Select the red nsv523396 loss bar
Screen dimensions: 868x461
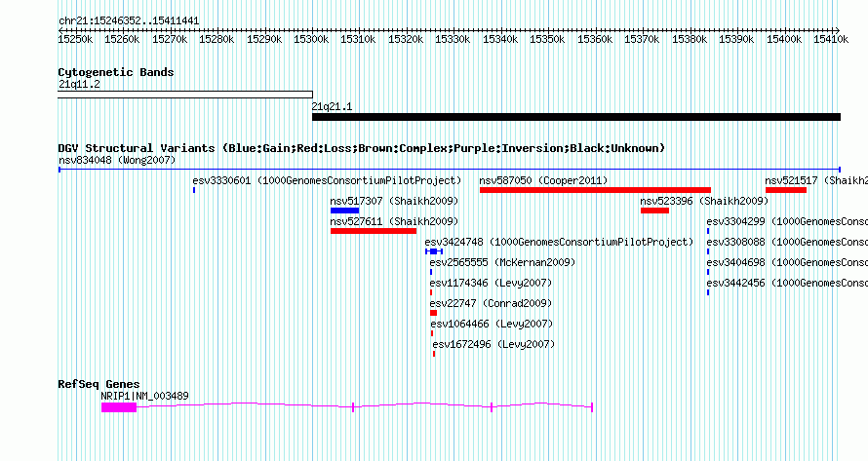coord(654,211)
